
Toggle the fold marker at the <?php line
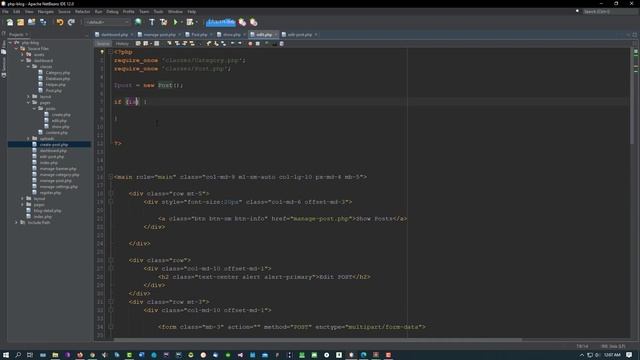[111, 52]
